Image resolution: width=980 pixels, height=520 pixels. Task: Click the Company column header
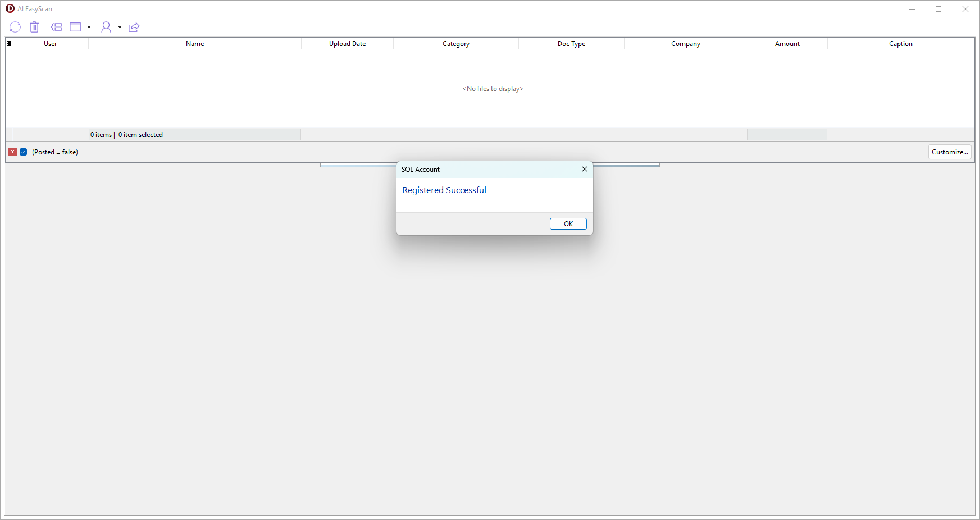pos(685,44)
